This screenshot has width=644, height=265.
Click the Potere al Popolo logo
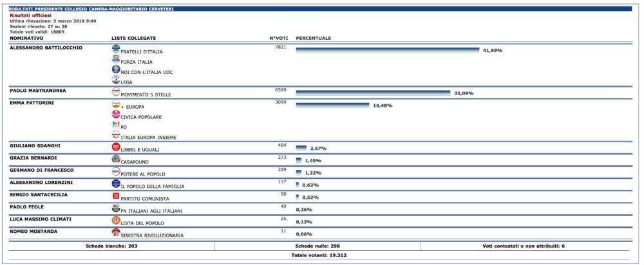(116, 172)
